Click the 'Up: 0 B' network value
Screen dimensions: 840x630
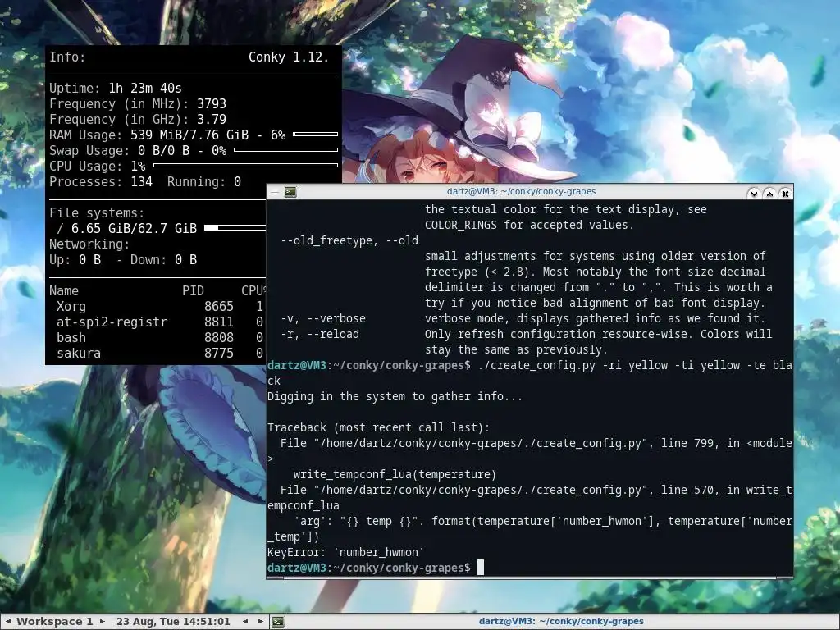tap(75, 259)
